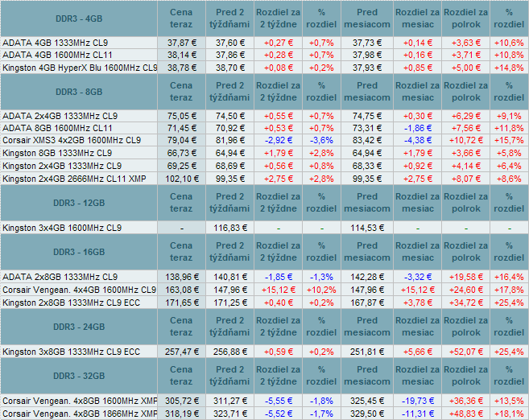The image size is (529, 420).
Task: Select the ADATA 8GB 1600MHz CL11 product name
Action: point(57,129)
